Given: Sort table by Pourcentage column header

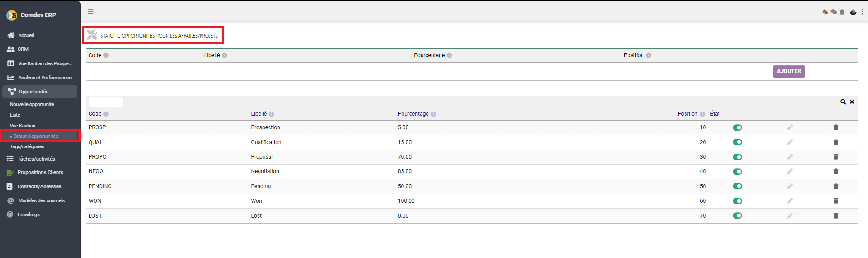Looking at the screenshot, I should (413, 114).
